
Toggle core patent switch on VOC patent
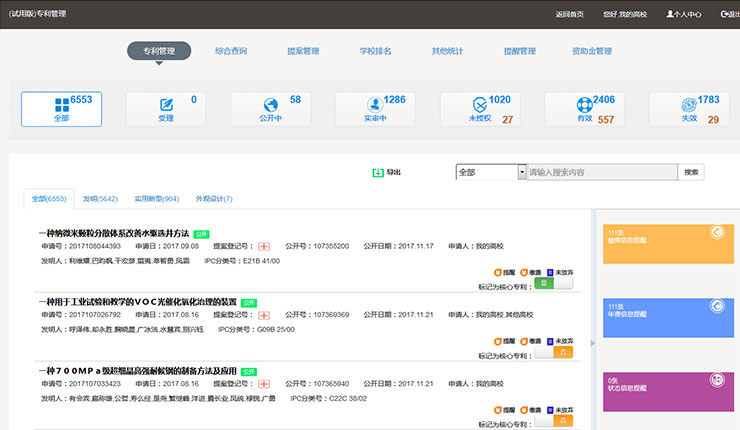coord(554,352)
